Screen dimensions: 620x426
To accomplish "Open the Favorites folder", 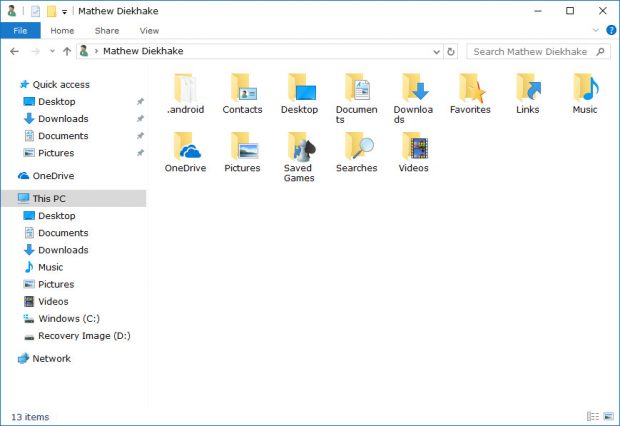I will pyautogui.click(x=470, y=94).
